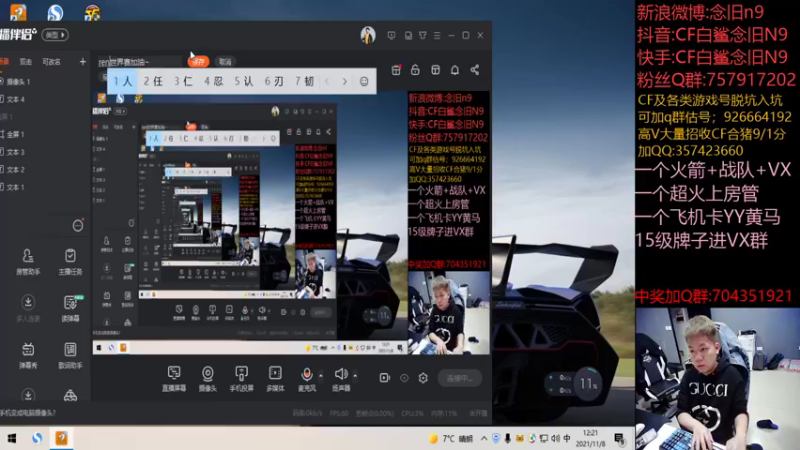Open the 手机变成电脑摄像头? link

click(x=28, y=413)
